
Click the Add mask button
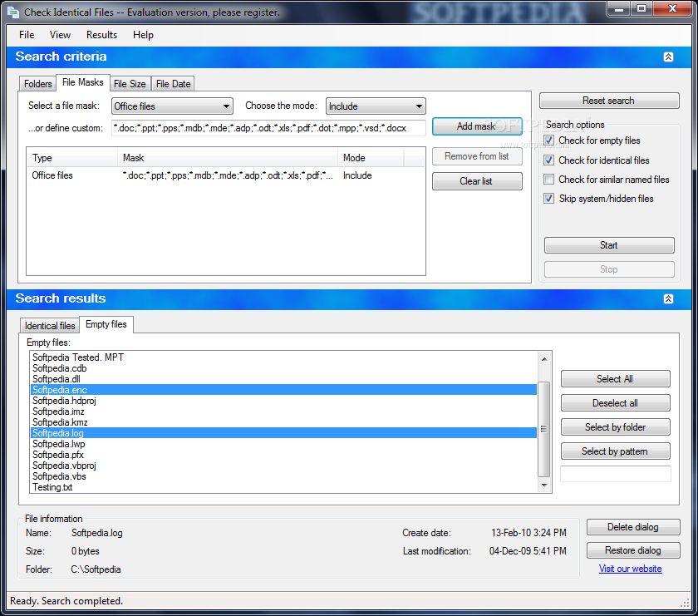pyautogui.click(x=477, y=126)
